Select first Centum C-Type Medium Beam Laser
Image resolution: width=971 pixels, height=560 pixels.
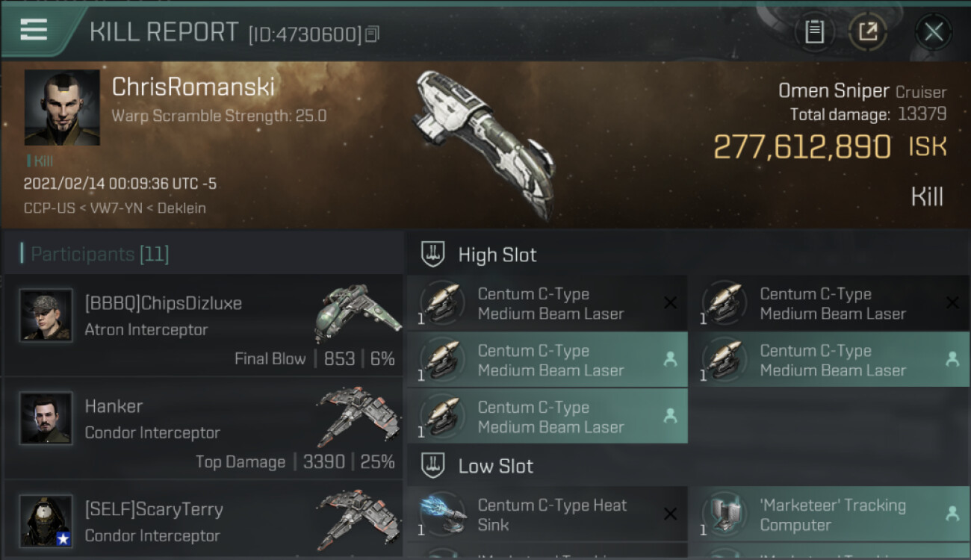click(546, 303)
